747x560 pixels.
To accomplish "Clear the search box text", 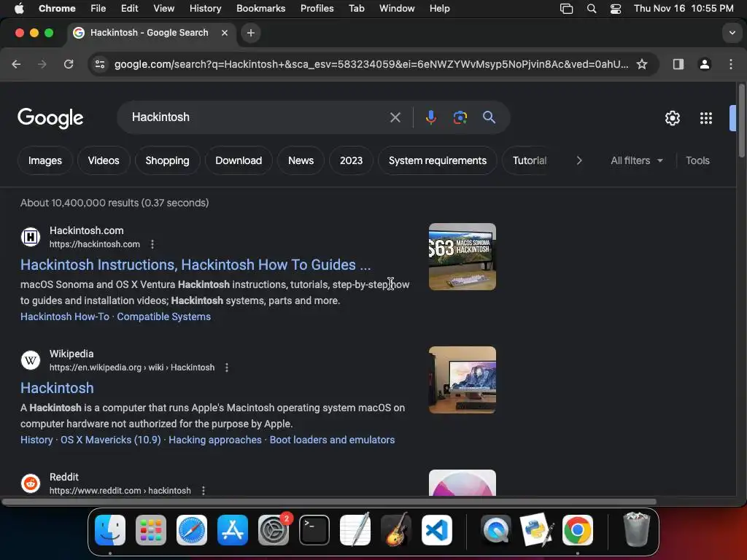I will (395, 117).
